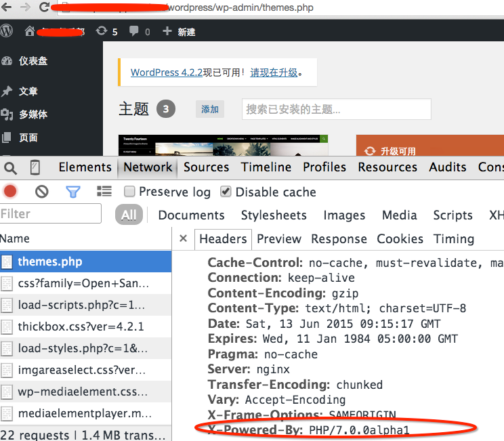Click the WordPress 4.2.2 link
Screen dimensions: 504x441
pyautogui.click(x=166, y=72)
